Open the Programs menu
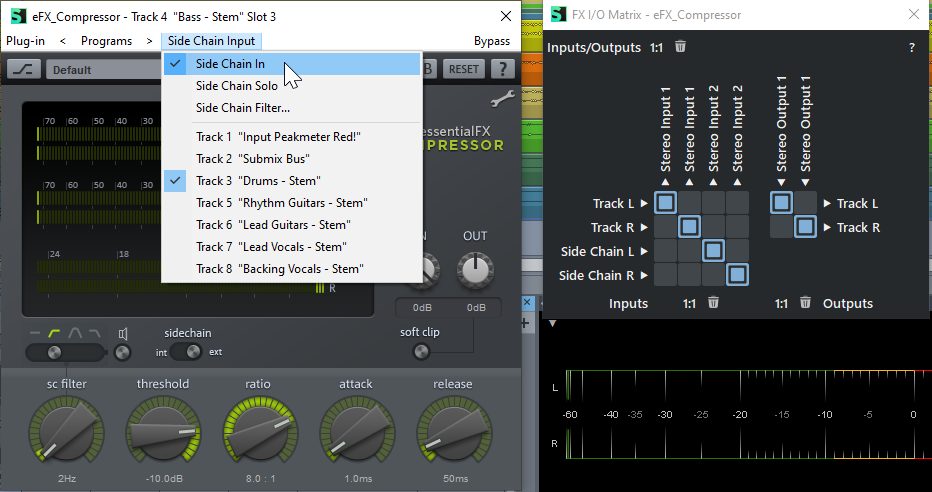Viewport: 932px width, 492px height. (106, 41)
